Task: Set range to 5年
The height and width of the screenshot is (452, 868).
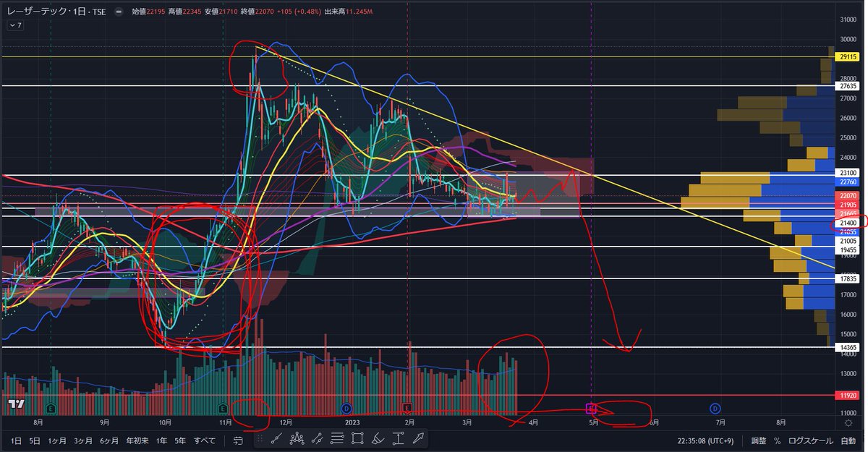Action: pos(181,440)
